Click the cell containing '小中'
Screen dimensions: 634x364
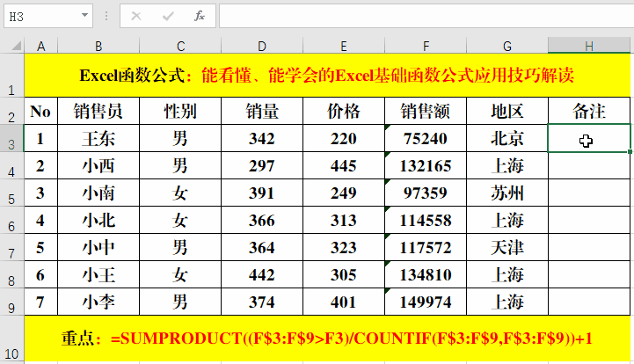click(98, 247)
